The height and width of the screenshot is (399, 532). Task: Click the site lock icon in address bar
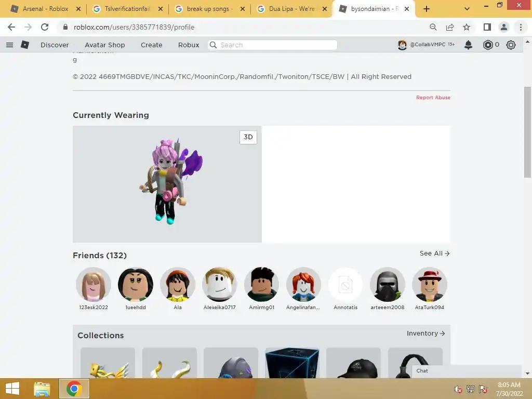65,27
